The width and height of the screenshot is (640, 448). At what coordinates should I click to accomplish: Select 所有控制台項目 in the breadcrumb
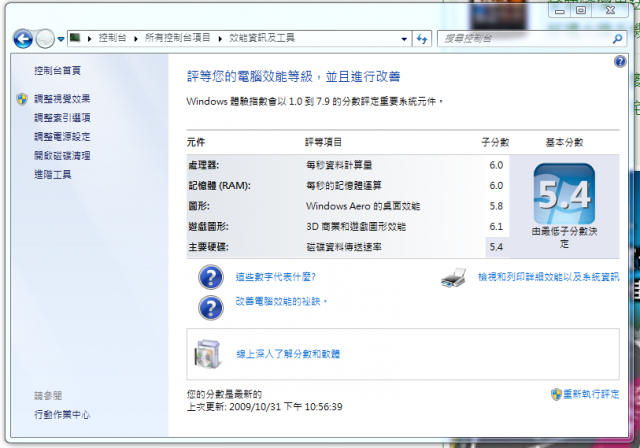pos(178,38)
